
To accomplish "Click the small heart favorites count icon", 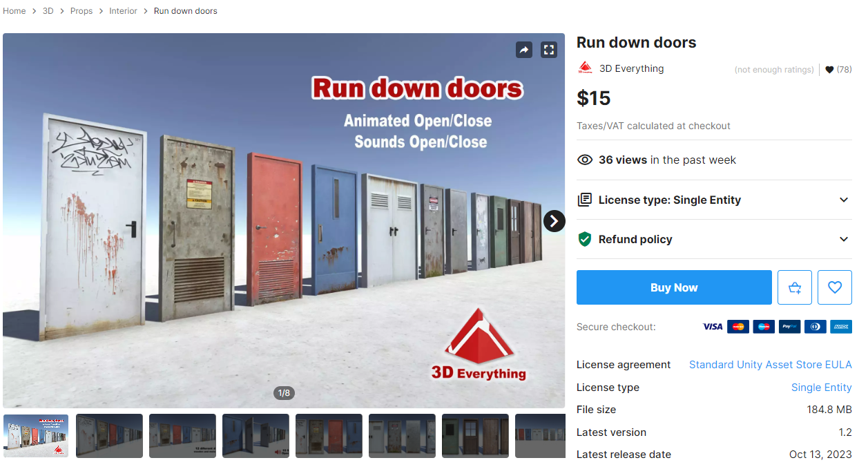I will (x=829, y=70).
